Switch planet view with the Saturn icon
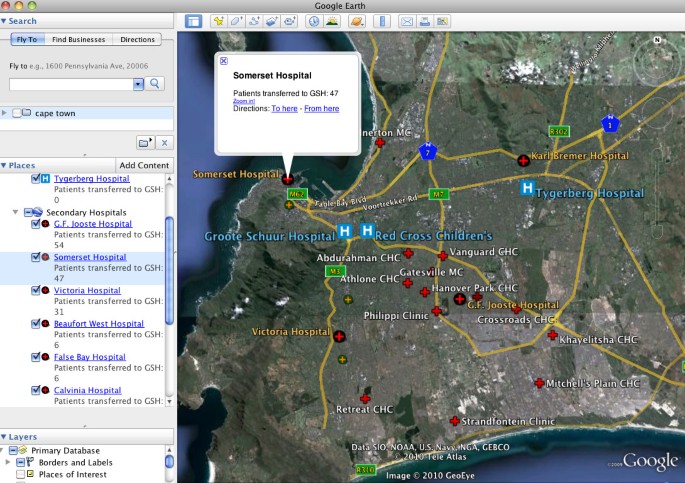The image size is (685, 483). (x=357, y=21)
